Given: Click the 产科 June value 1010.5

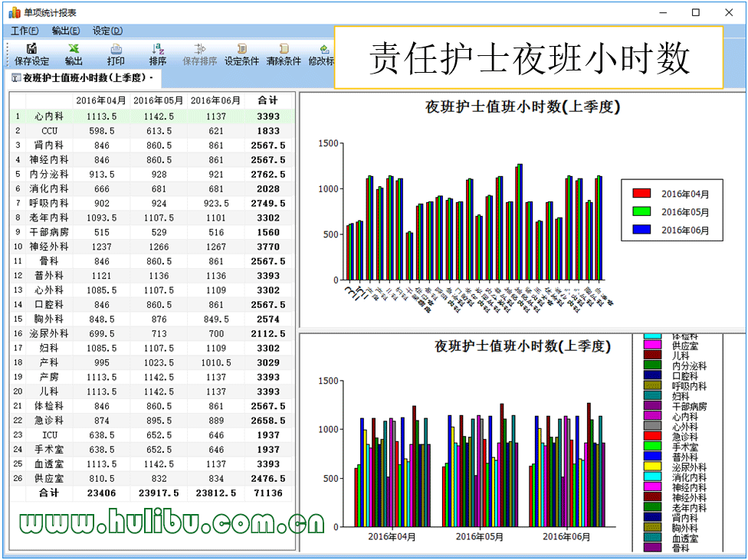Looking at the screenshot, I should [215, 362].
